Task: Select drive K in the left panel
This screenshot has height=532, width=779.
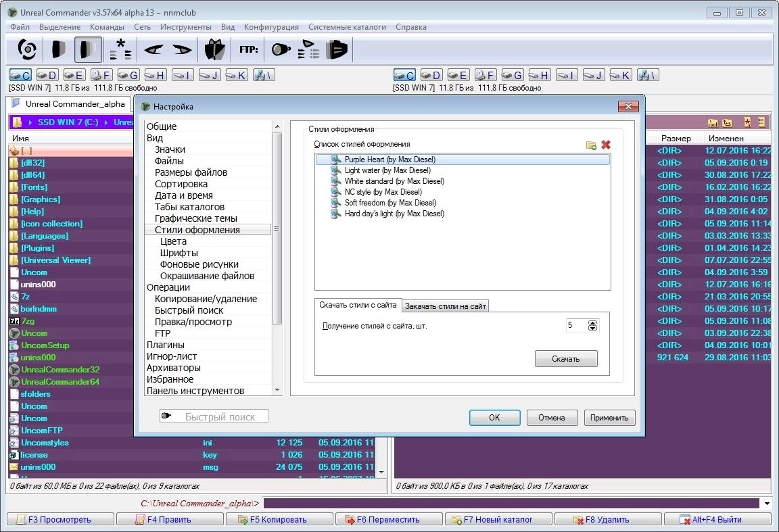Action: (x=237, y=75)
